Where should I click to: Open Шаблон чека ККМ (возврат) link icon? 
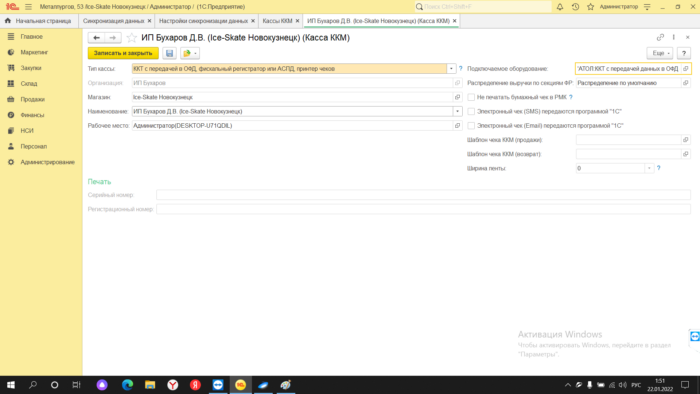686,154
